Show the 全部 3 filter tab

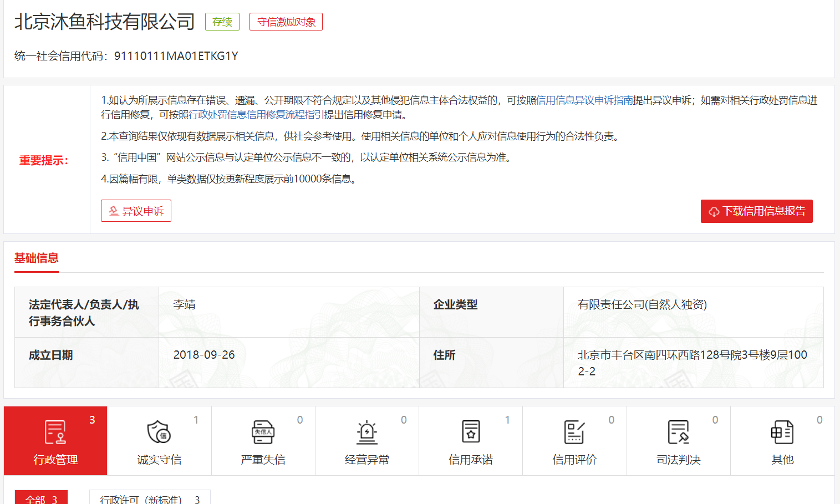pos(41,498)
